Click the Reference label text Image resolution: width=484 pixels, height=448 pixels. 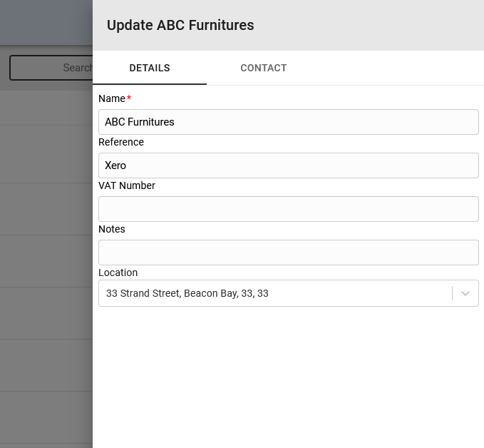121,142
